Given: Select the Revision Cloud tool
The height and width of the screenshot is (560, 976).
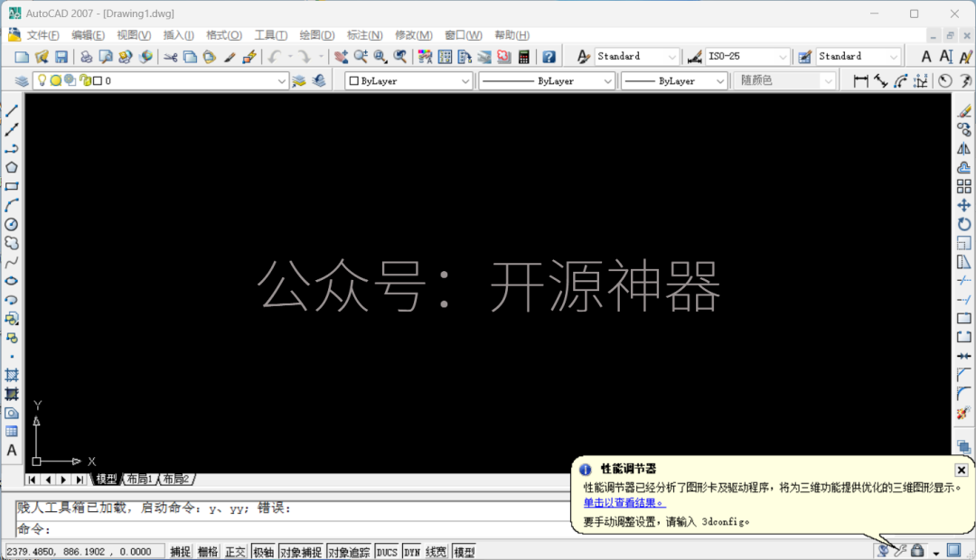Looking at the screenshot, I should pyautogui.click(x=12, y=243).
